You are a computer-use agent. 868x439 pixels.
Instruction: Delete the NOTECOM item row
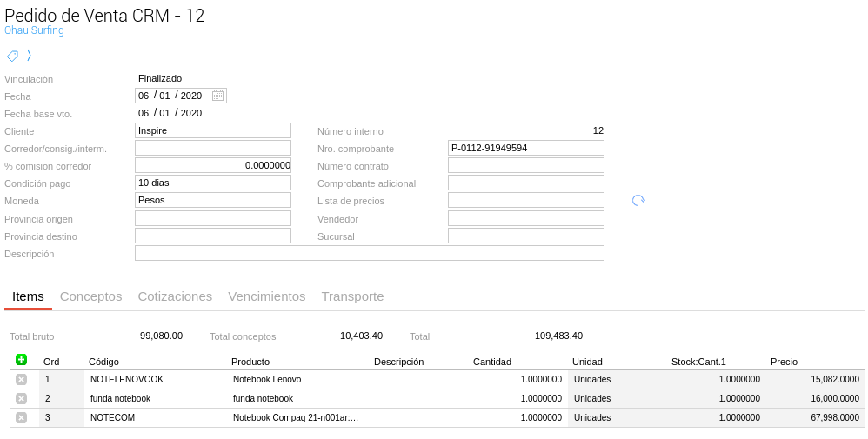tap(21, 418)
